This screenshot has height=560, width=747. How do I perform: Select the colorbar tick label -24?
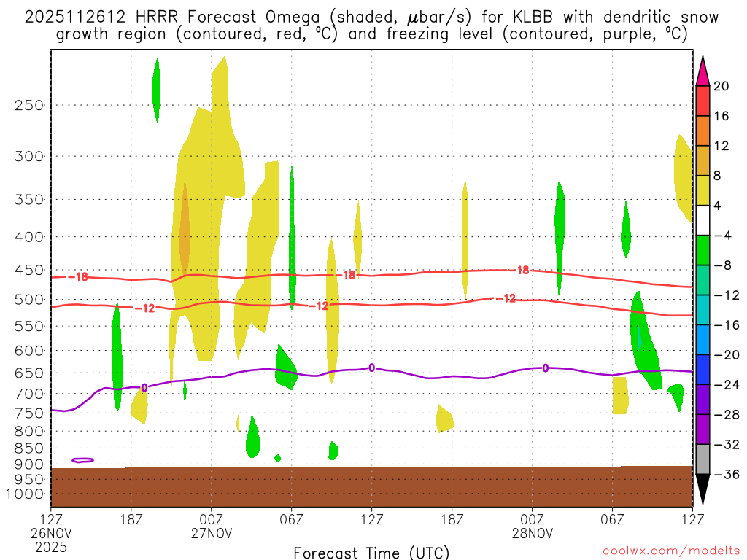(726, 385)
